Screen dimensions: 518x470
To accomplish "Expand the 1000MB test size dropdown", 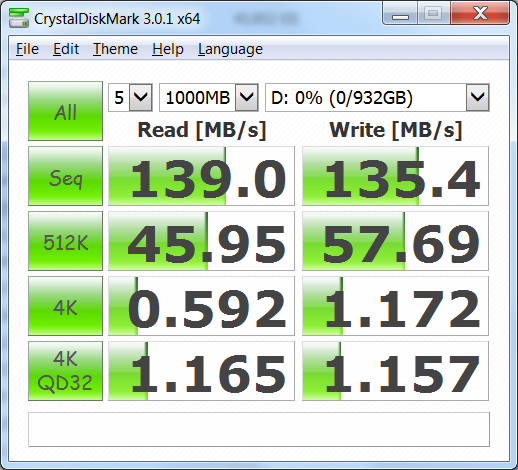I will pos(247,98).
